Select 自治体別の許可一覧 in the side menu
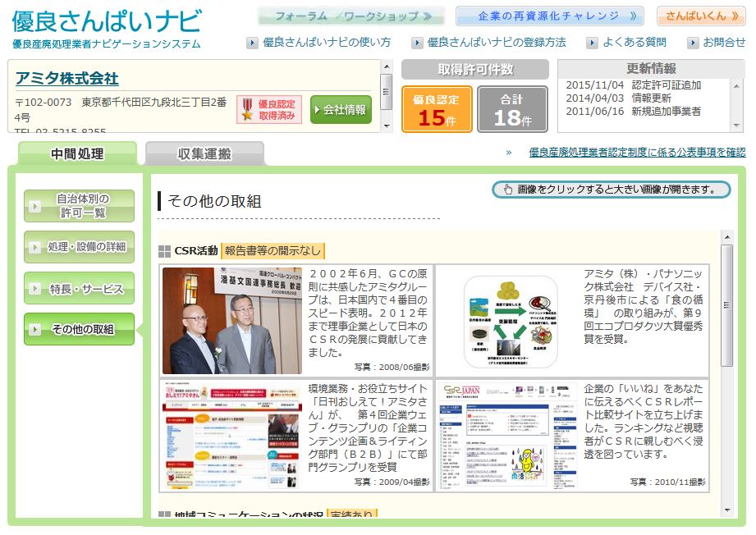The height and width of the screenshot is (535, 756). pyautogui.click(x=79, y=206)
